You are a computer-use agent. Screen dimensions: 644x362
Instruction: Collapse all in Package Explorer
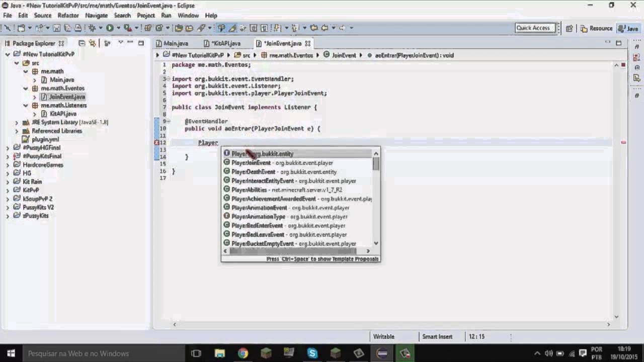pos(82,43)
